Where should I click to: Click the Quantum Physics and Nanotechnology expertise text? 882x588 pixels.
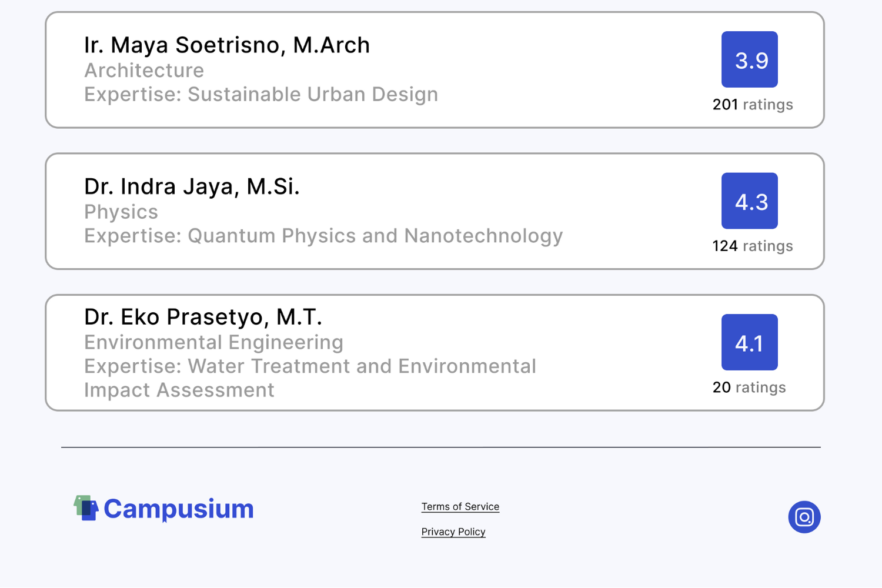375,236
